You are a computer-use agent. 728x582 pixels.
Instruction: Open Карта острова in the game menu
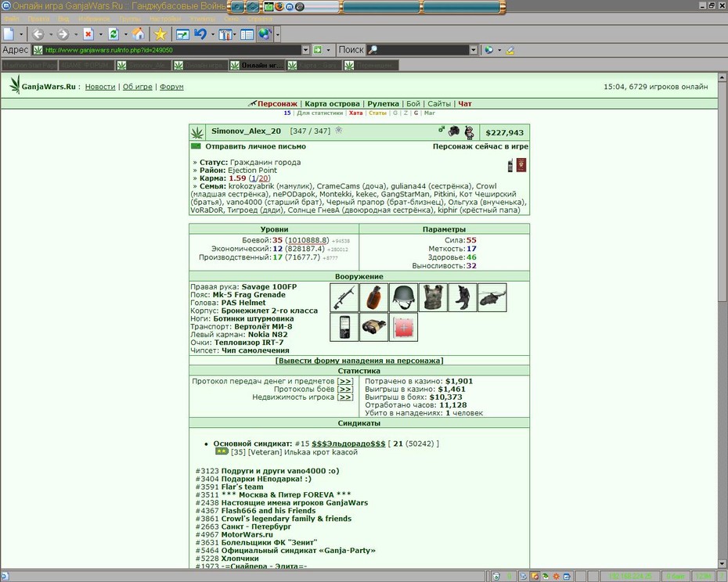click(x=332, y=103)
